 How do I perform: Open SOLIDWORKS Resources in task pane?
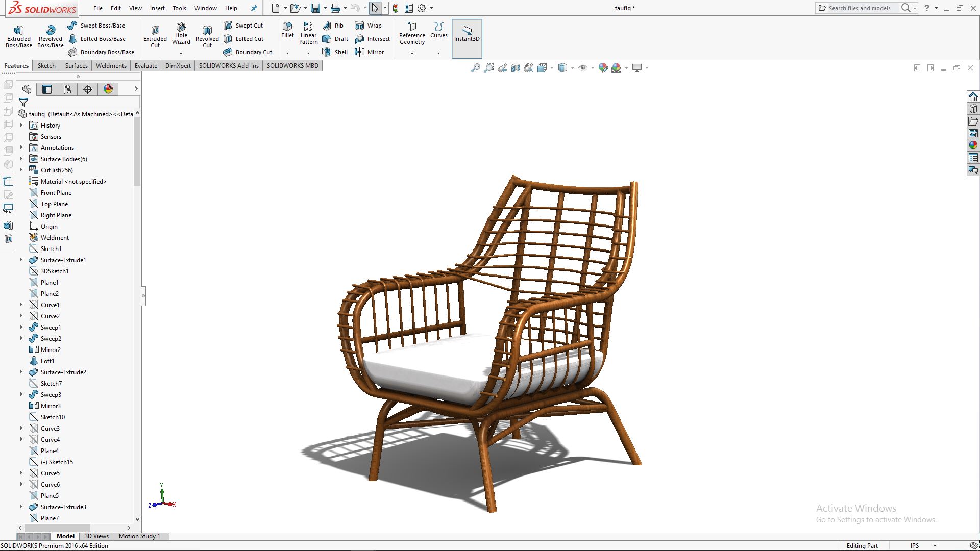click(x=973, y=96)
